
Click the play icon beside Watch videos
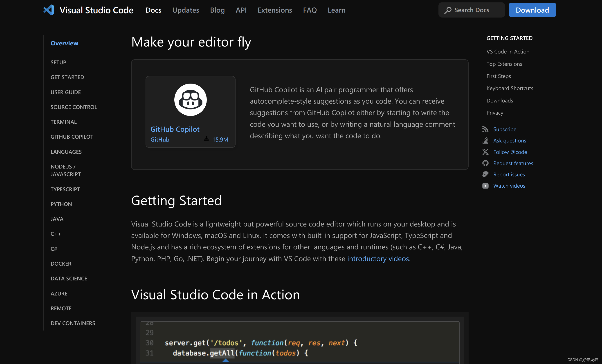tap(485, 186)
